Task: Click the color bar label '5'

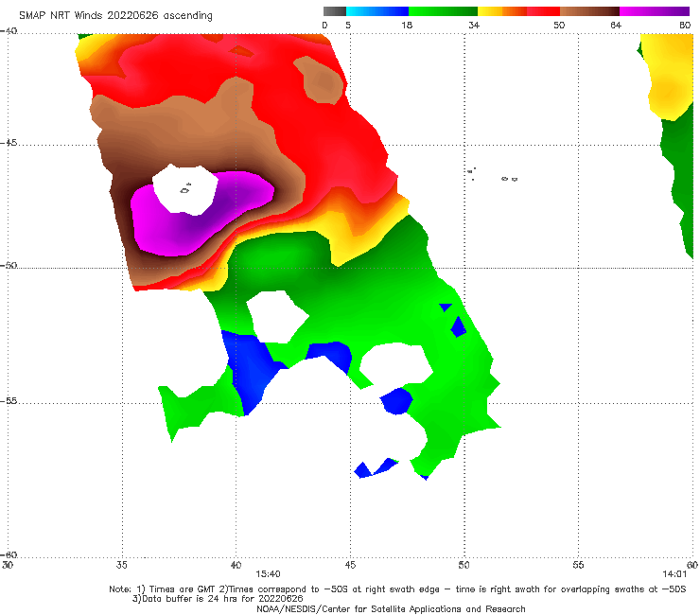Action: click(x=348, y=26)
